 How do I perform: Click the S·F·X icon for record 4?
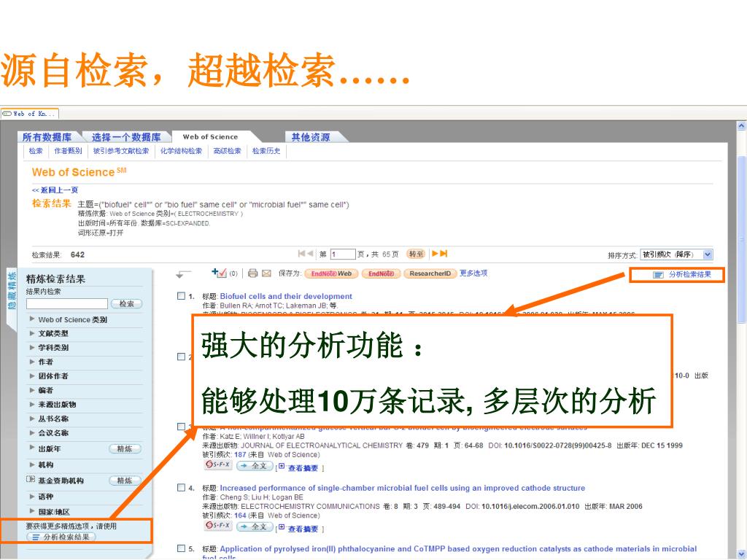click(218, 526)
